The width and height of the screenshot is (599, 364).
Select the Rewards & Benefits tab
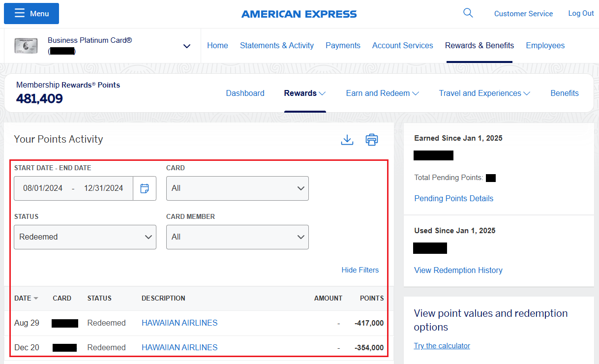pyautogui.click(x=479, y=45)
